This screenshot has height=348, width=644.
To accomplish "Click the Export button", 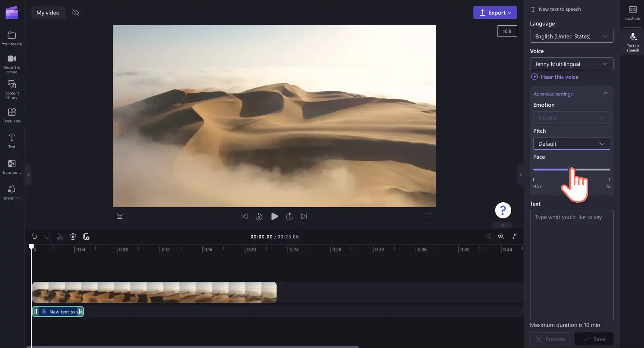I will click(x=495, y=12).
